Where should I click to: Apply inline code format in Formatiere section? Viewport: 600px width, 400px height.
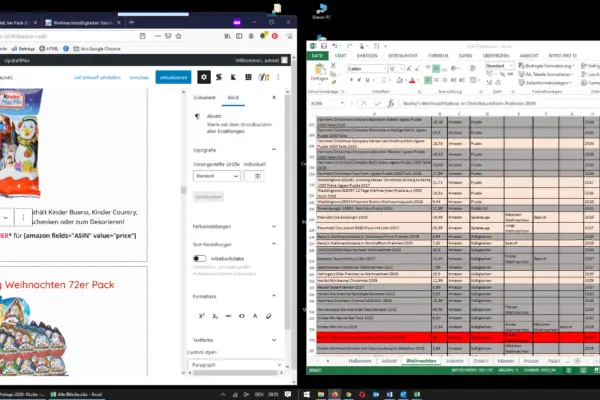241,316
